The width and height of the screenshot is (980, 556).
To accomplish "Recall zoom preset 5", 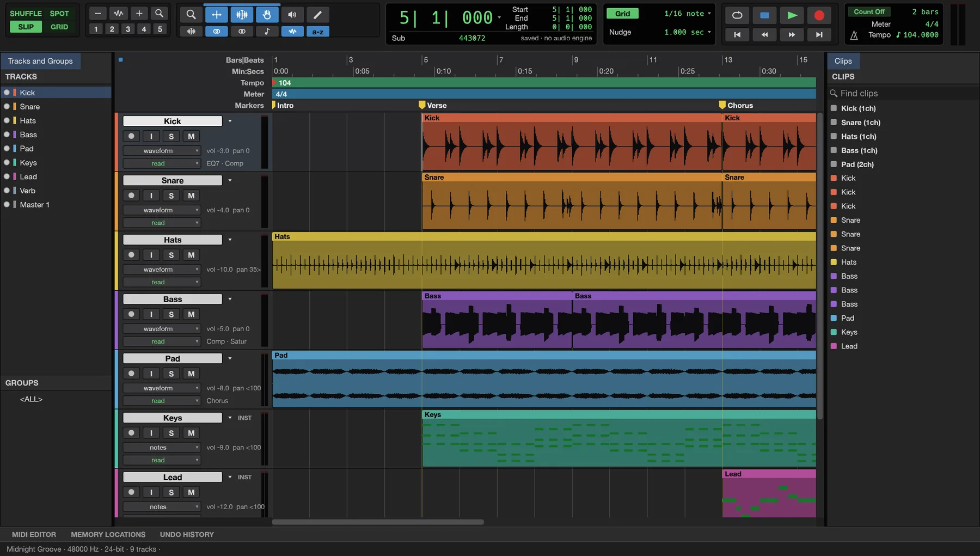I will pos(160,29).
